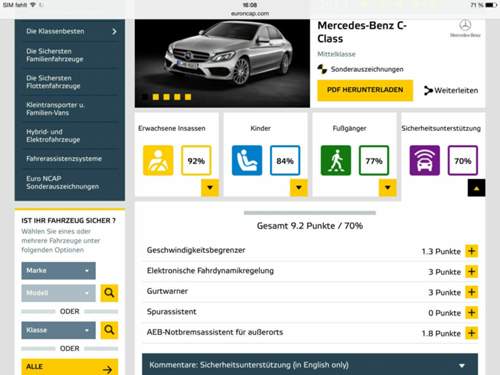Viewport: 500px width, 375px height.
Task: Collapse Sicherheitsunterstützung section black arrow
Action: click(x=477, y=188)
